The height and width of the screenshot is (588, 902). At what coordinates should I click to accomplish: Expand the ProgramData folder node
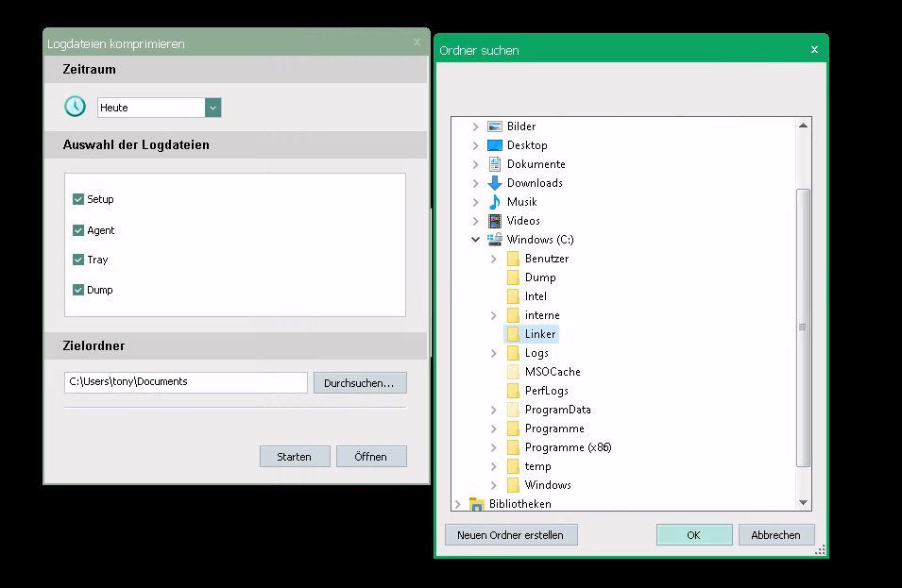pos(494,410)
